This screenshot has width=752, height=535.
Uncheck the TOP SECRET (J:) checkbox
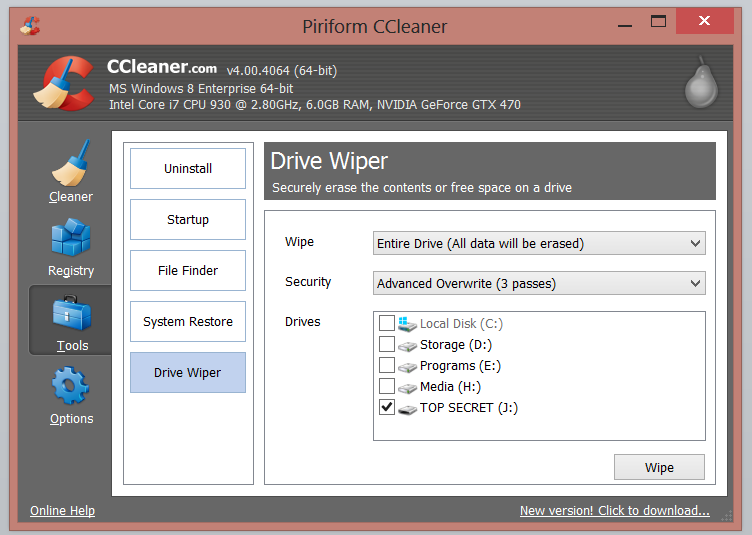(387, 407)
